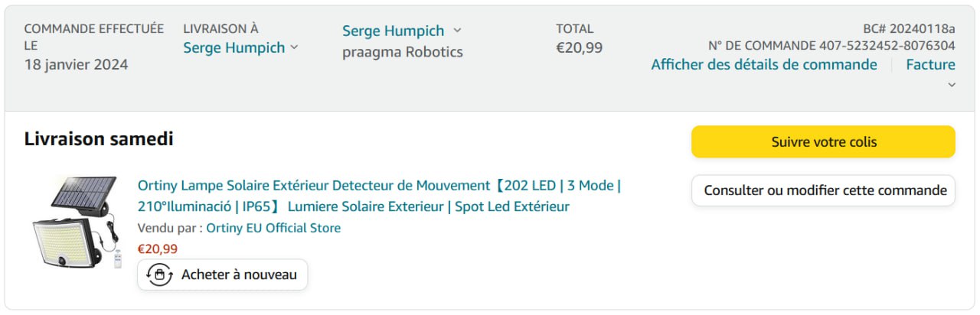
Task: Click the order date 18 janvier 2024
Action: pos(76,64)
